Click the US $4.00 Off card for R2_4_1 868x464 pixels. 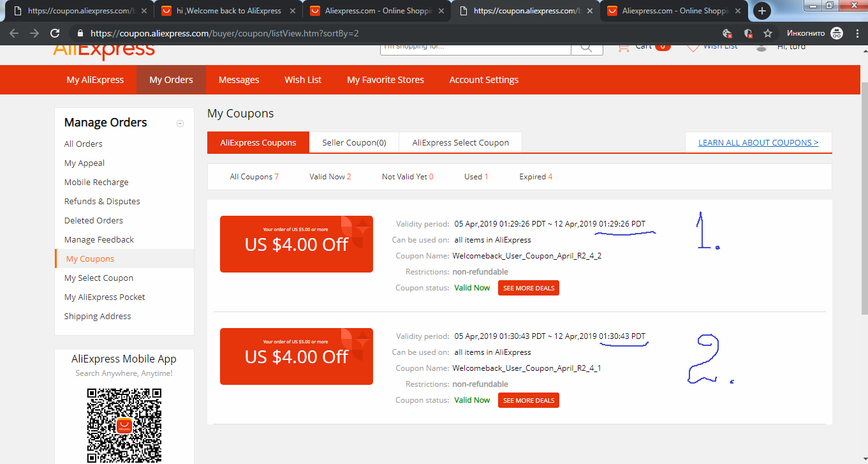(x=297, y=356)
